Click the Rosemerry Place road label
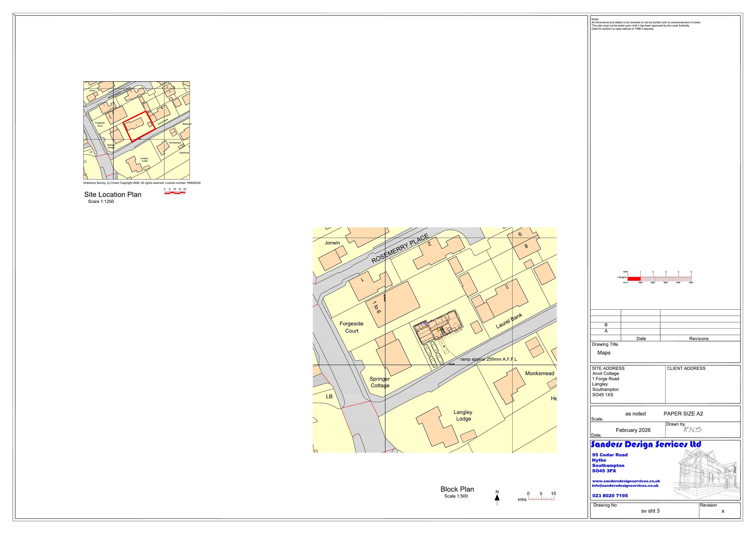756x534 pixels. (x=400, y=248)
